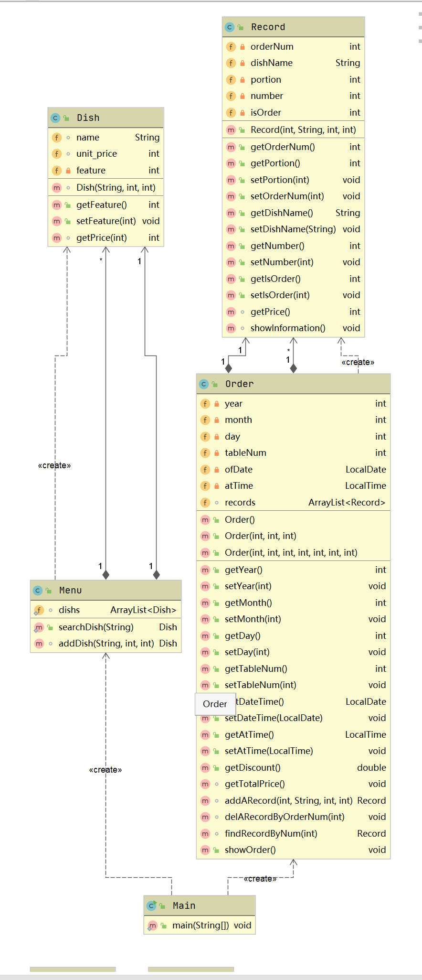Select the Main class header
Viewport: 422px width, 980px height.
click(x=199, y=906)
